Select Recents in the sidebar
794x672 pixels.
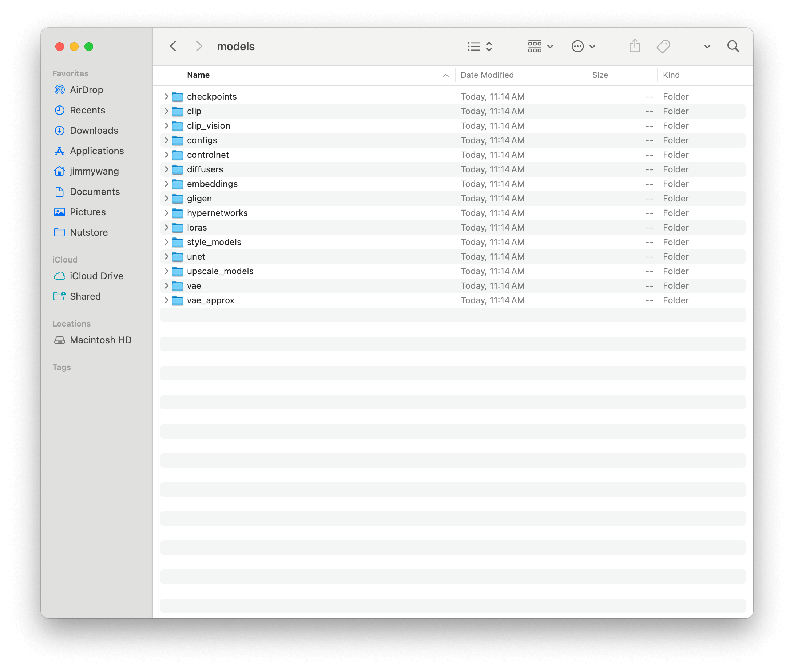pyautogui.click(x=87, y=110)
